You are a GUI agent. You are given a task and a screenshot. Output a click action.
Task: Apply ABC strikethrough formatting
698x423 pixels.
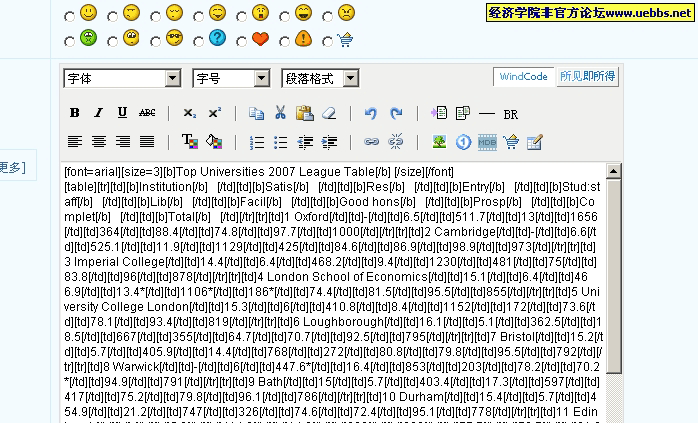[x=147, y=113]
